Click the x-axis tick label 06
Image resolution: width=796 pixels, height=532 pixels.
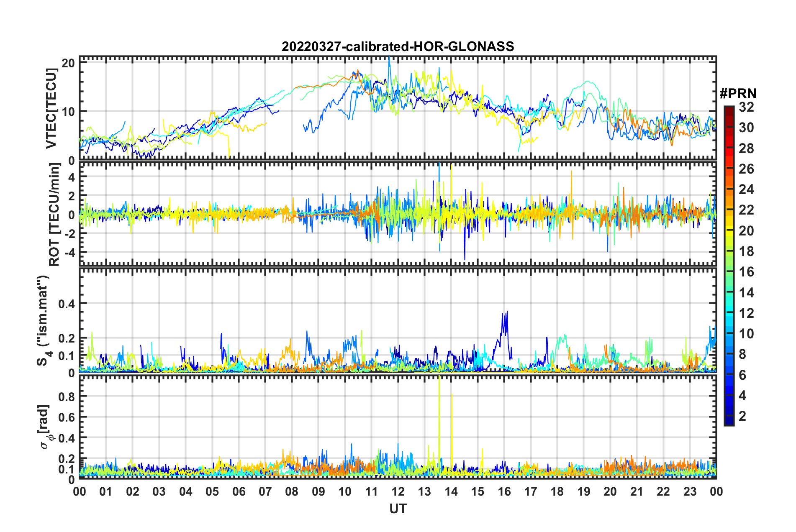(x=239, y=491)
